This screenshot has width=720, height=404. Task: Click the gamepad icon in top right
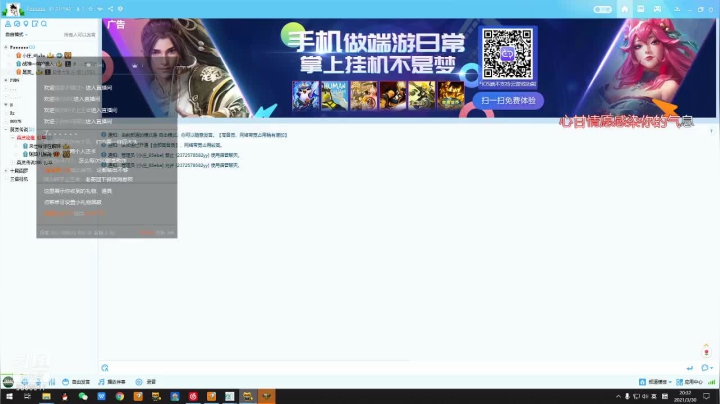coord(658,9)
